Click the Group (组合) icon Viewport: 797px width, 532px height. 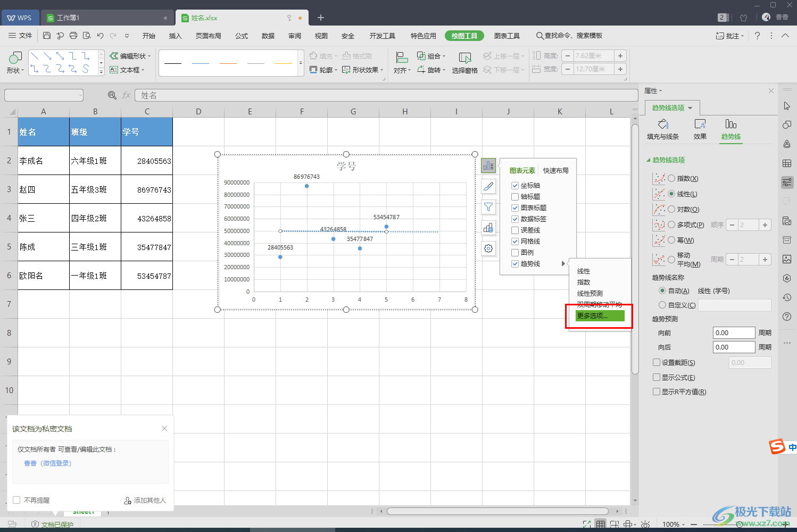tap(421, 56)
